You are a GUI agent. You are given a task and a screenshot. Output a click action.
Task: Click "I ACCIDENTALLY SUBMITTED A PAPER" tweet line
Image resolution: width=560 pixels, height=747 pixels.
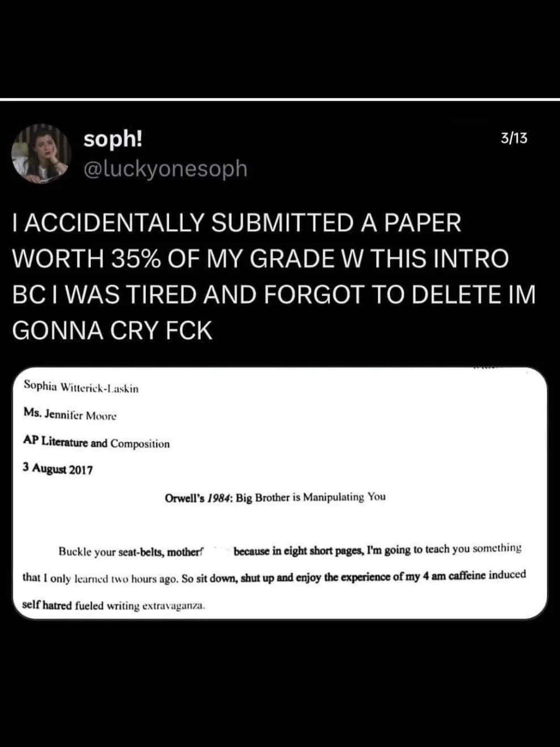[x=236, y=223]
